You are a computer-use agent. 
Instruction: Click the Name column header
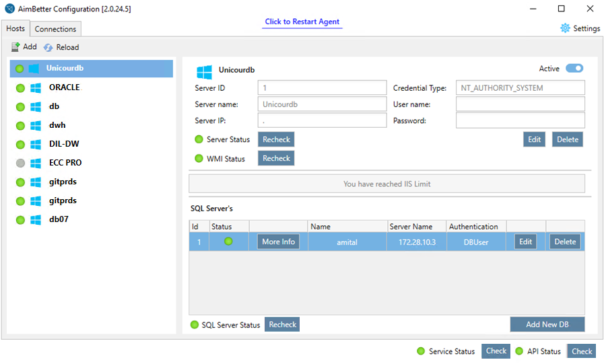pos(347,227)
